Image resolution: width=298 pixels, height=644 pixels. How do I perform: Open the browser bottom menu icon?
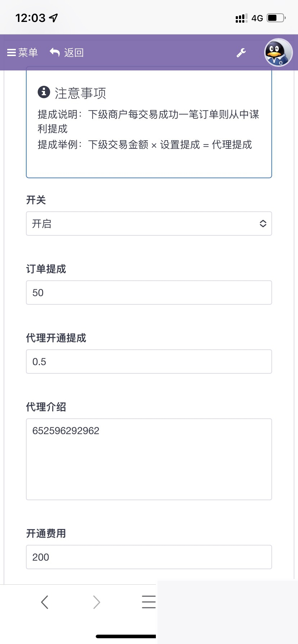pyautogui.click(x=149, y=602)
